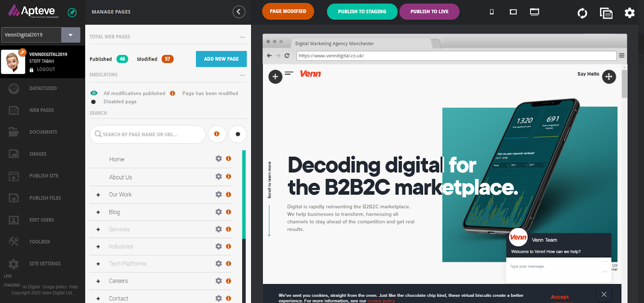Collapse the Manage Pages panel
This screenshot has width=644, height=303.
click(239, 12)
